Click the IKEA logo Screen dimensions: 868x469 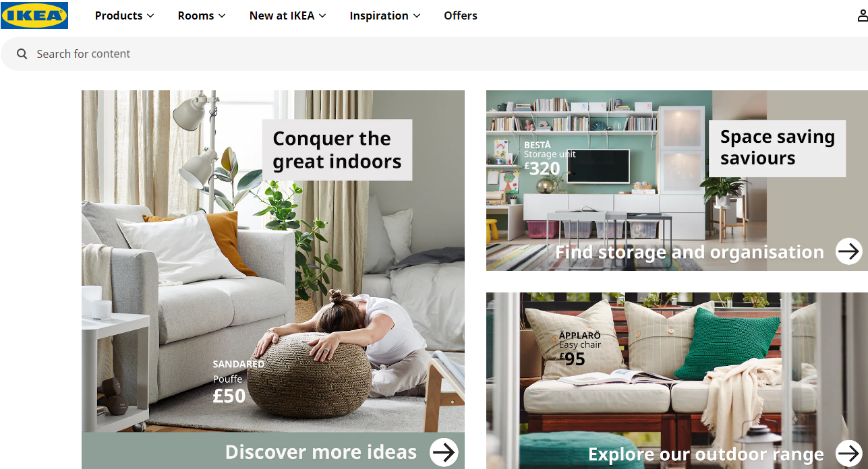(34, 15)
